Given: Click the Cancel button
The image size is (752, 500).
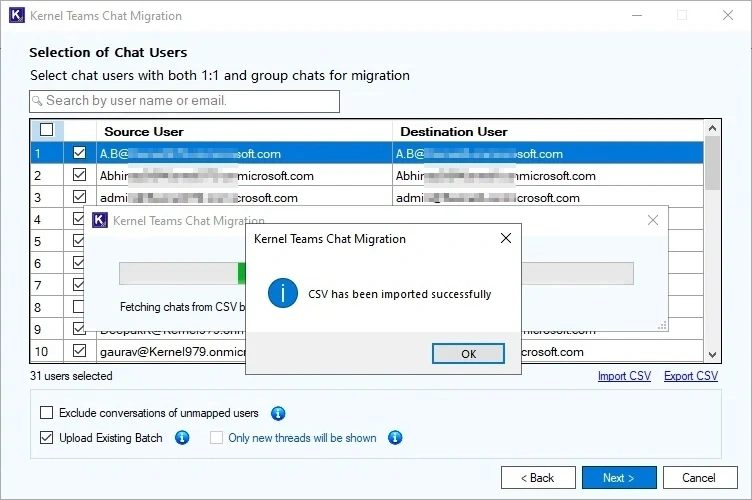Looking at the screenshot, I should click(700, 477).
